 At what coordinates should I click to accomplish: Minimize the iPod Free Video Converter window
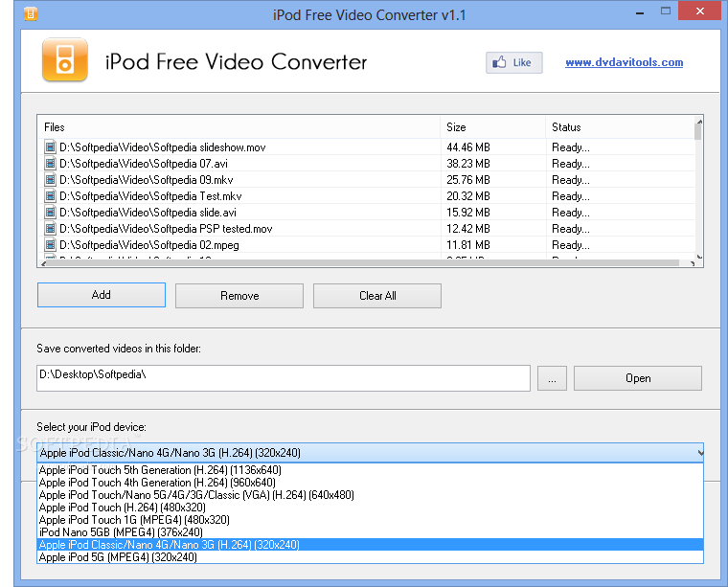640,13
